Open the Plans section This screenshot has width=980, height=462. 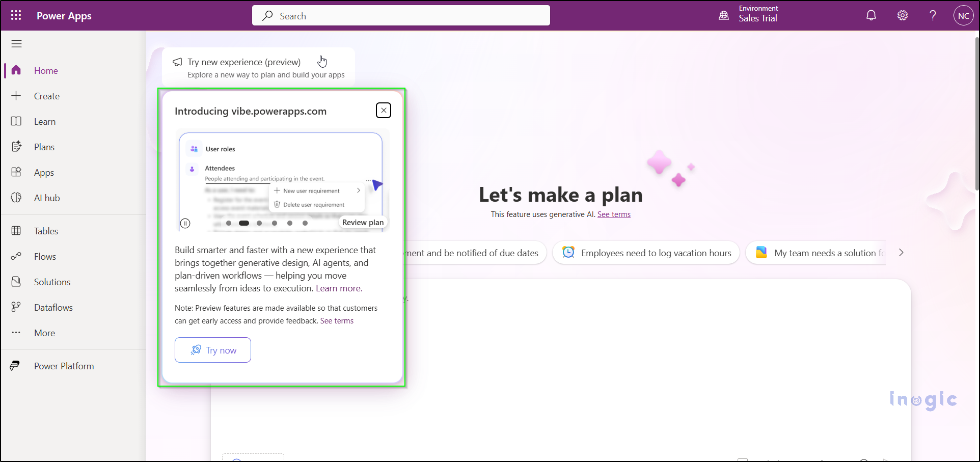pos(44,147)
